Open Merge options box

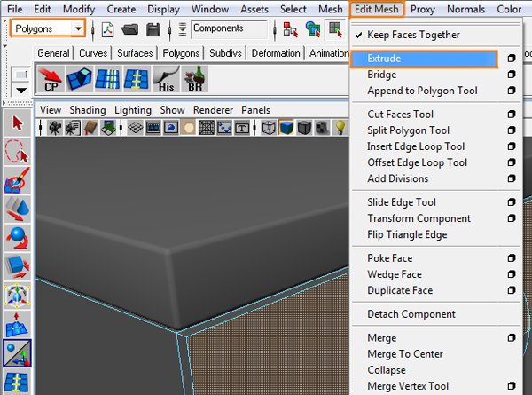pos(512,338)
